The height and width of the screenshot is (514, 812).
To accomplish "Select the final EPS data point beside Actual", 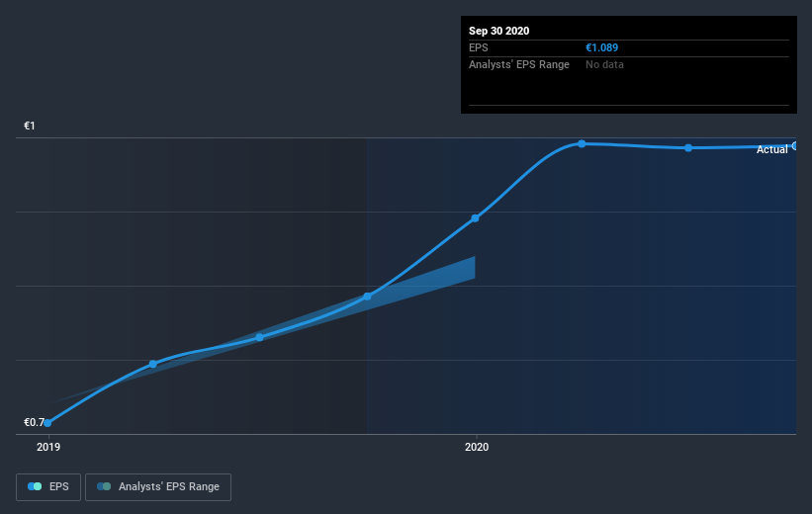I will (x=795, y=146).
